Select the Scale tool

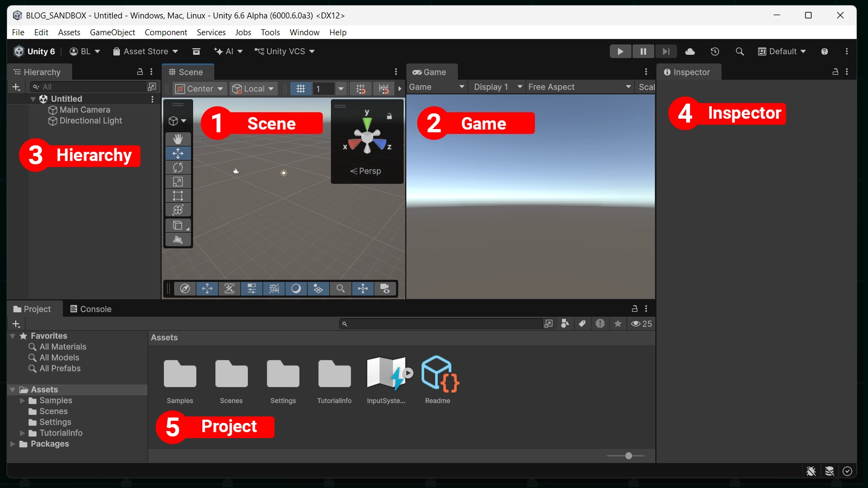(x=178, y=182)
